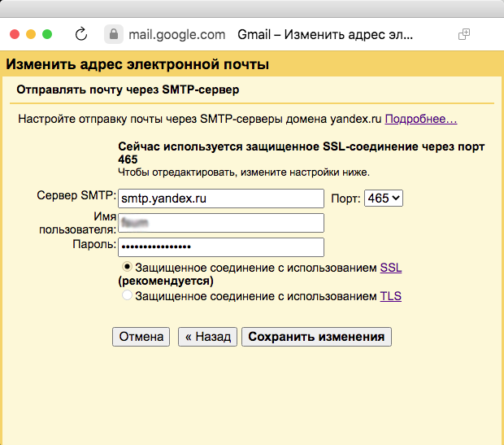Open the SSL help link
The height and width of the screenshot is (445, 504).
tap(391, 267)
